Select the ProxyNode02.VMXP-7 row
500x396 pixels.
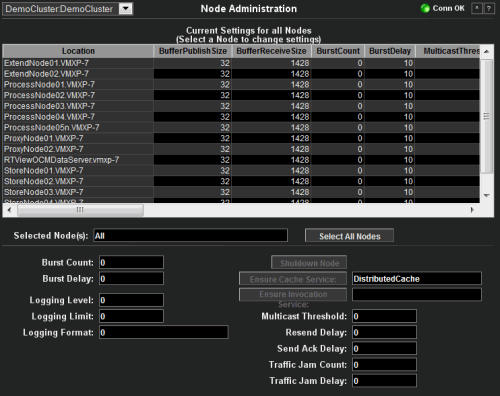241,149
